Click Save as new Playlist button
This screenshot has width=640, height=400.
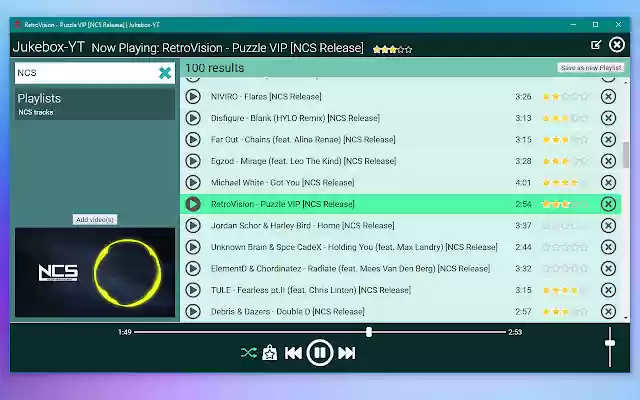591,68
